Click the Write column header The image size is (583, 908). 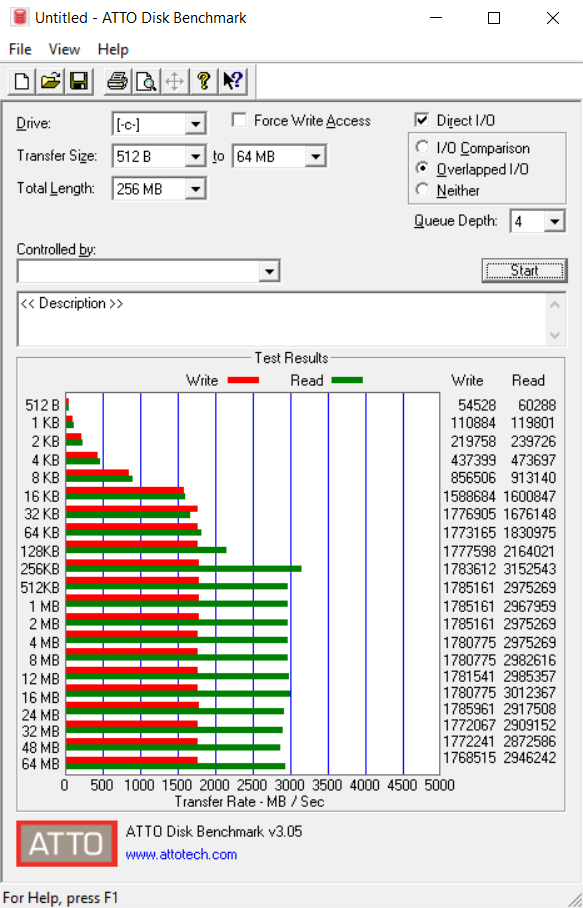click(467, 380)
